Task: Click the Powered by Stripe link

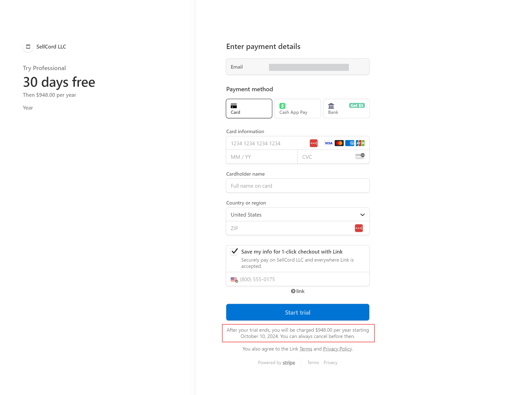Action: pyautogui.click(x=276, y=363)
